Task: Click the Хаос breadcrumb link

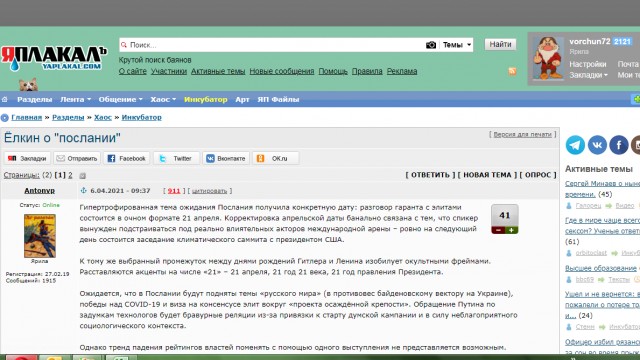Action: click(x=103, y=117)
